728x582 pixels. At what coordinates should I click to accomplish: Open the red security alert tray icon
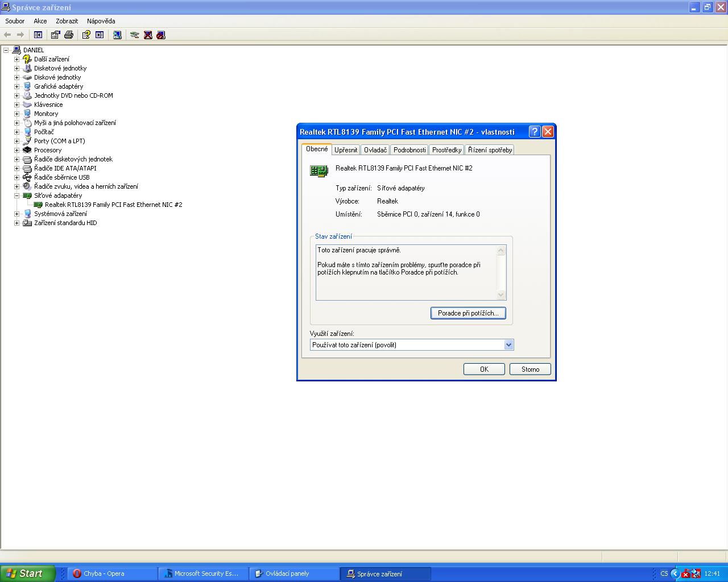[x=685, y=574]
